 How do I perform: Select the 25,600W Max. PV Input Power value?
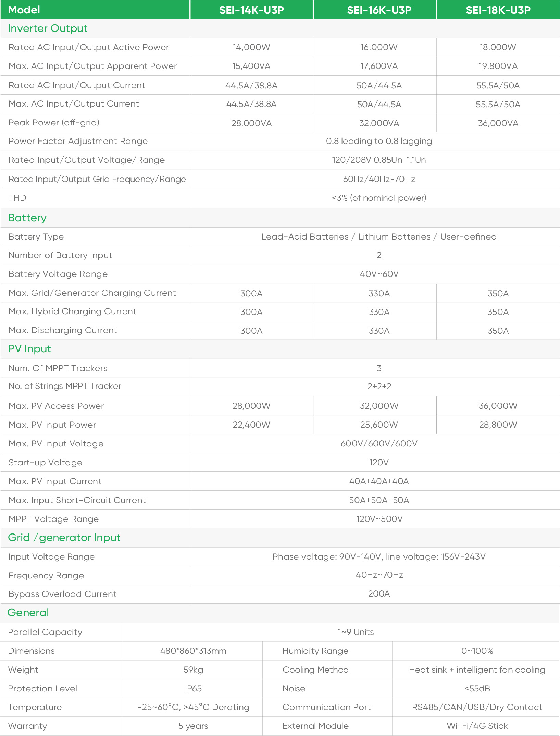(x=379, y=425)
